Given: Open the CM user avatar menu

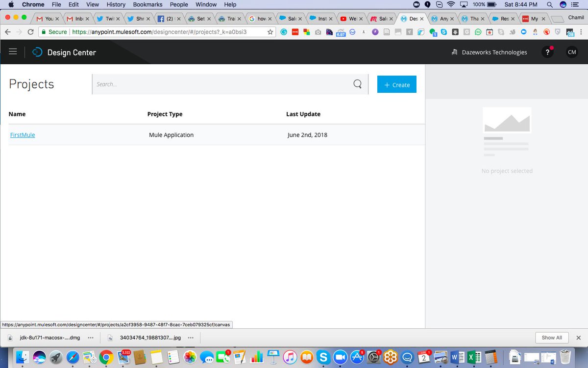Looking at the screenshot, I should tap(572, 52).
